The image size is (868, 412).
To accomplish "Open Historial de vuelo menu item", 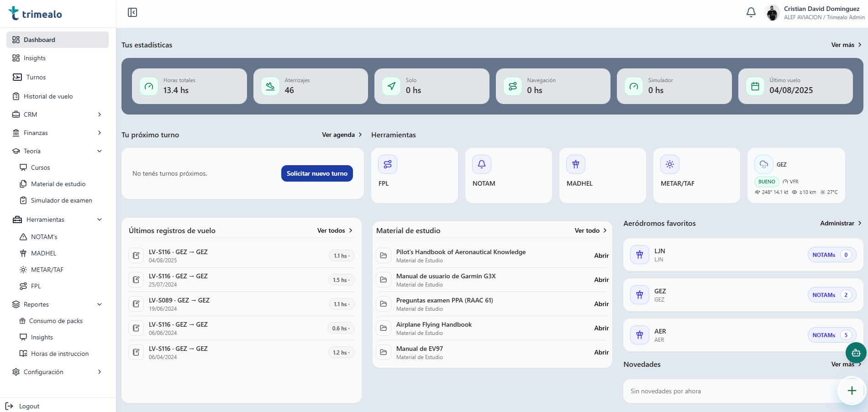I will tap(48, 96).
